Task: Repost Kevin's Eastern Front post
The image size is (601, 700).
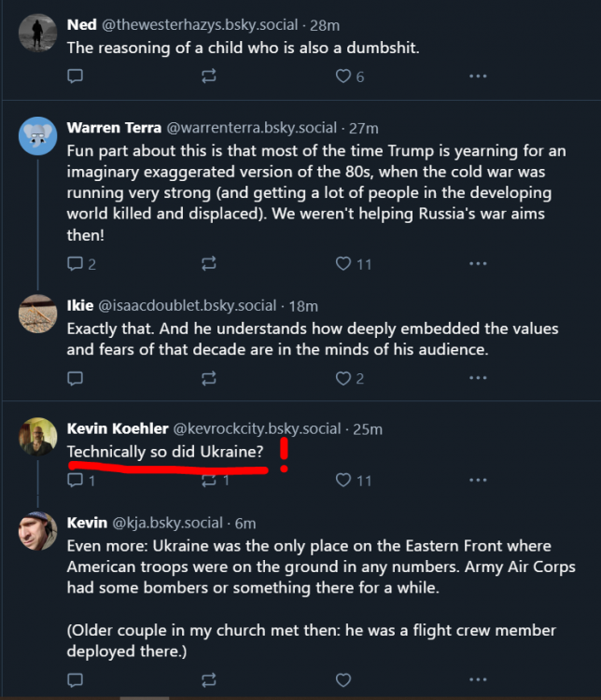Action: (209, 679)
